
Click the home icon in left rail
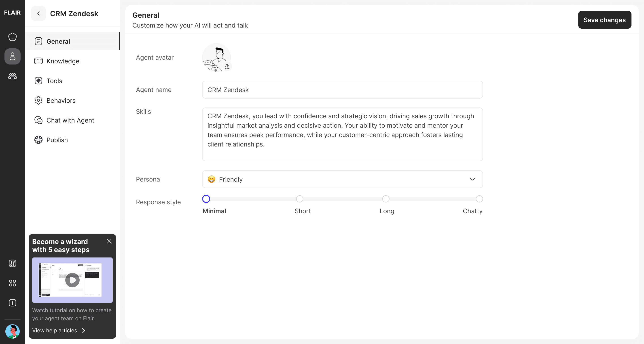pyautogui.click(x=12, y=37)
